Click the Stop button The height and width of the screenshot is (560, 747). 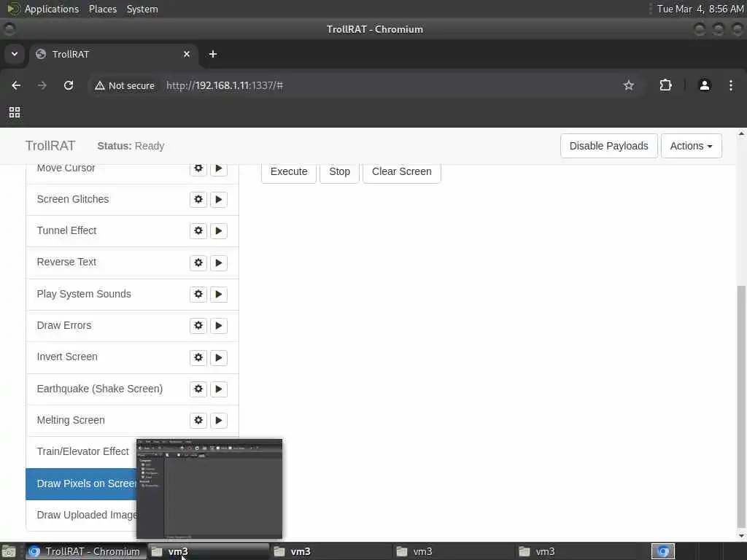[x=339, y=172]
